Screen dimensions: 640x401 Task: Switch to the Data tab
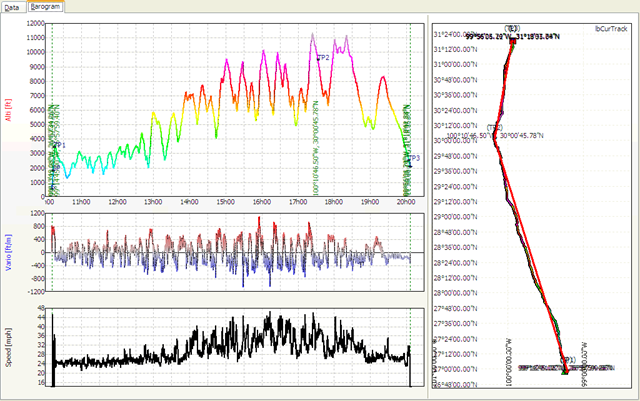13,6
